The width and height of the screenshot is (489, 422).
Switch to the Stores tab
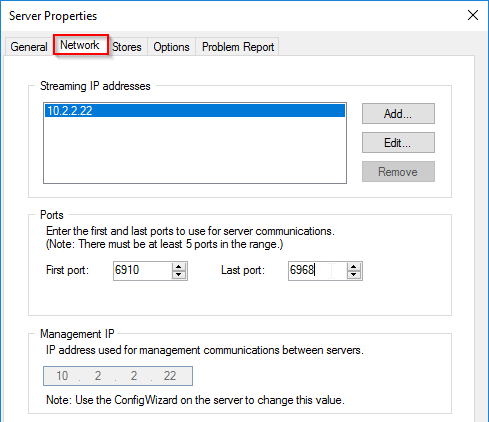point(127,47)
